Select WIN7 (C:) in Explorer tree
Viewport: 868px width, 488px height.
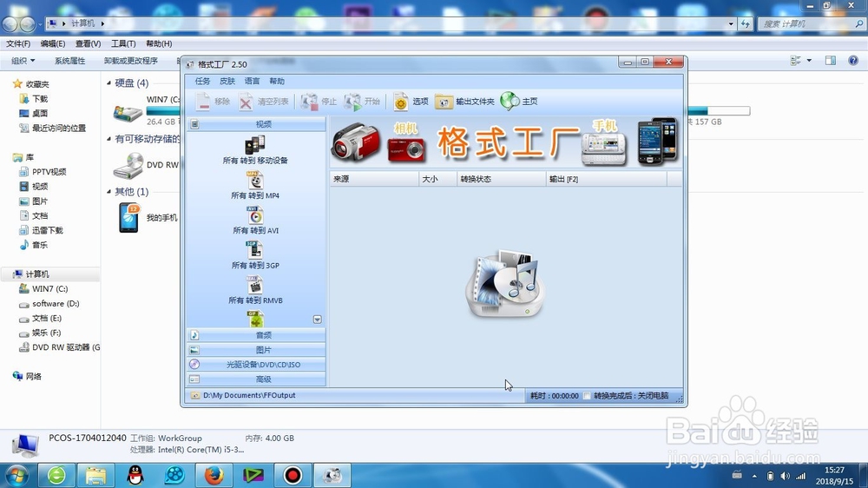[49, 288]
